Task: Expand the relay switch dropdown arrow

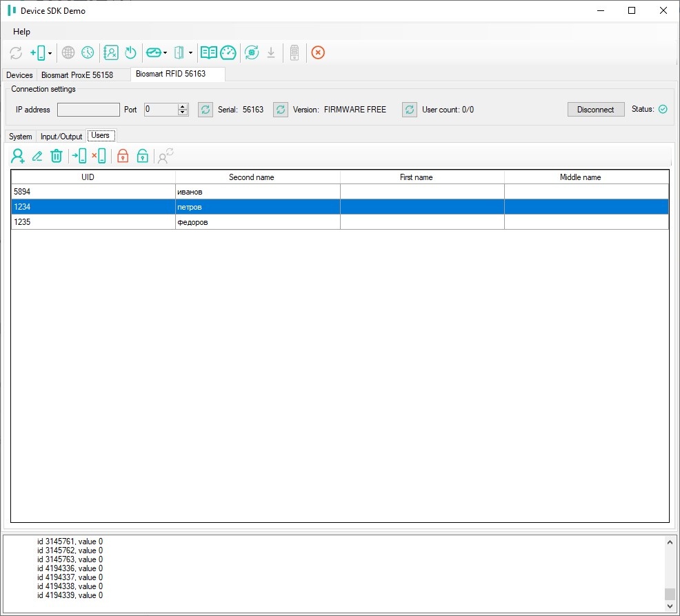Action: [165, 53]
